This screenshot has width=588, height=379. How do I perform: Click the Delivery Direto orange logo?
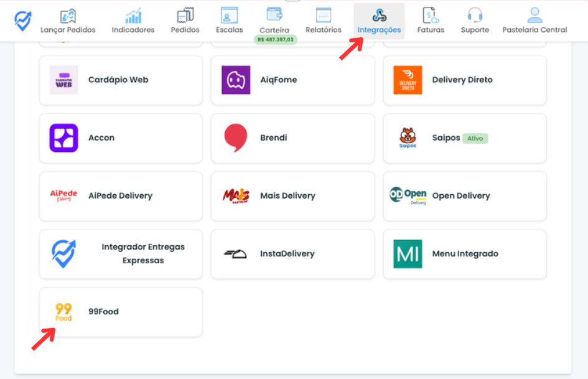[x=408, y=80]
